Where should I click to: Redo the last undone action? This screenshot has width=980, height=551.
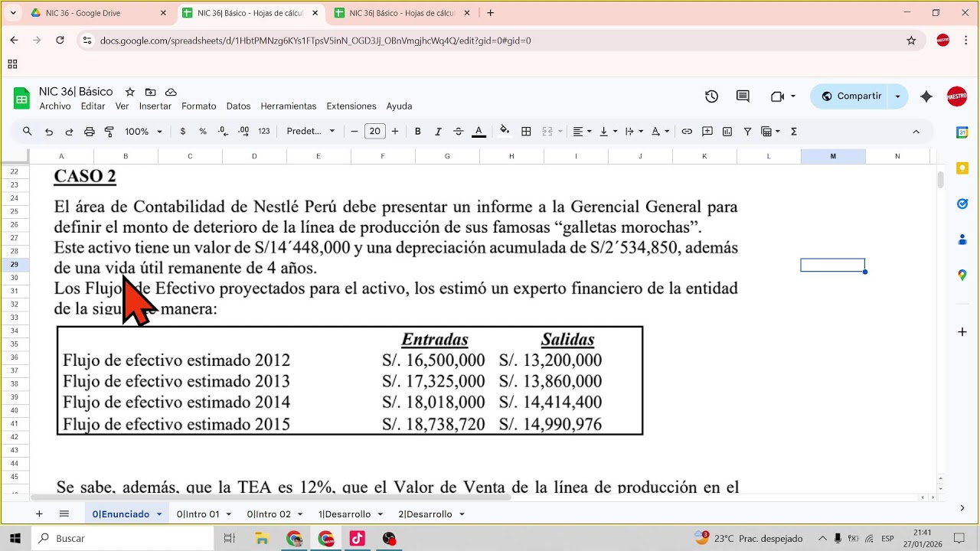[69, 132]
